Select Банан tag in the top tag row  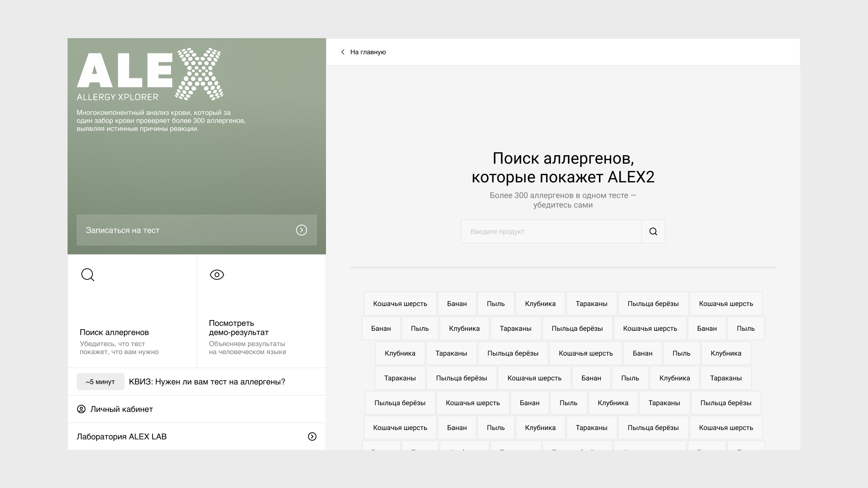(x=457, y=304)
